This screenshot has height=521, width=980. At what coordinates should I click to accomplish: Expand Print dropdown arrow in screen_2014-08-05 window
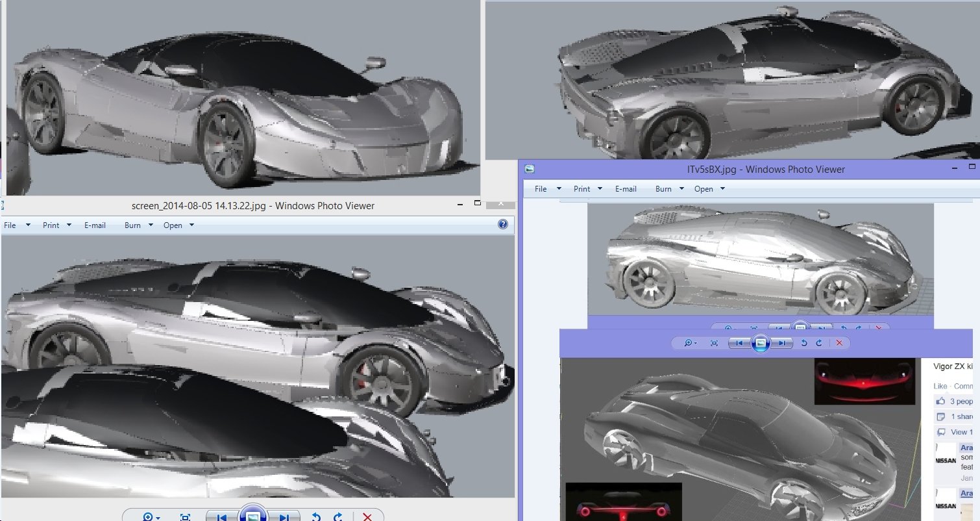pyautogui.click(x=69, y=225)
